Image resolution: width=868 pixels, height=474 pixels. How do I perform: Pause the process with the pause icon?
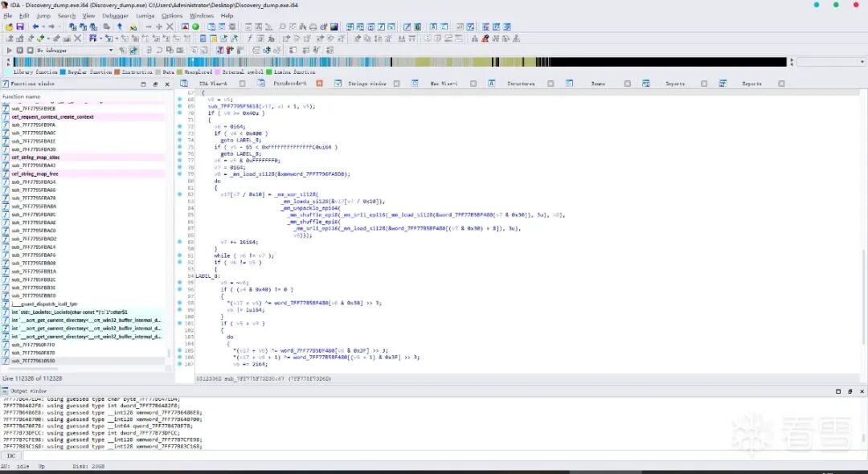click(19, 51)
